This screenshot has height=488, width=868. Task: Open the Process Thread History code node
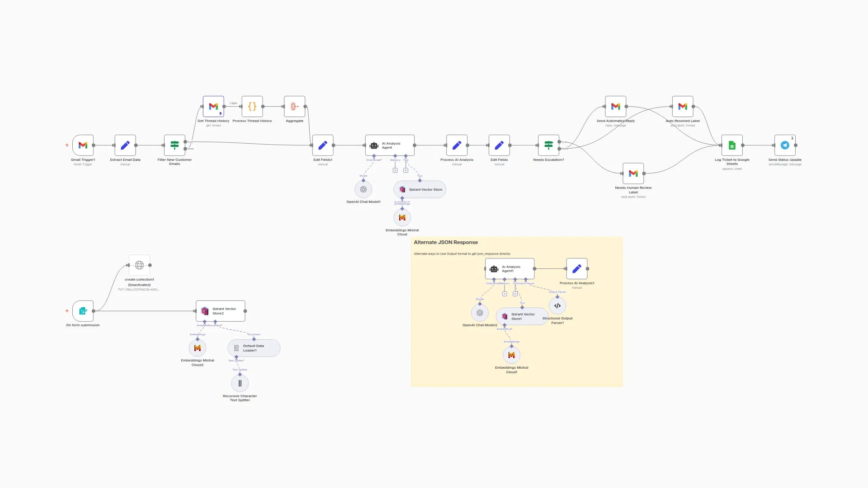pyautogui.click(x=252, y=106)
